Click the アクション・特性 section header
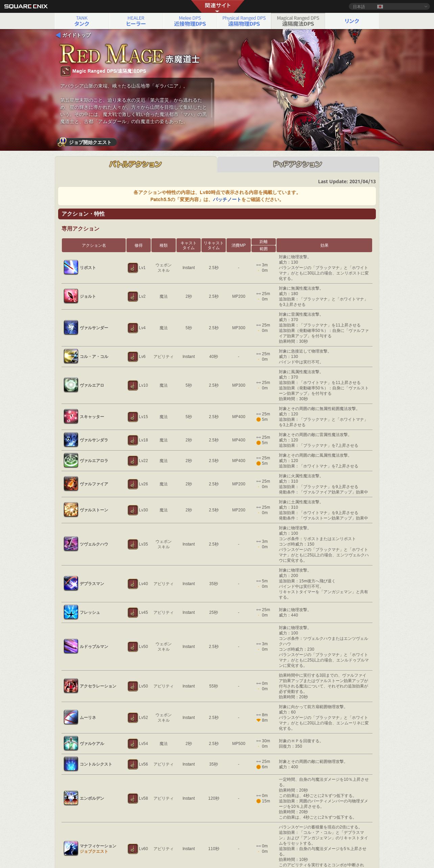The height and width of the screenshot is (868, 434). [217, 214]
